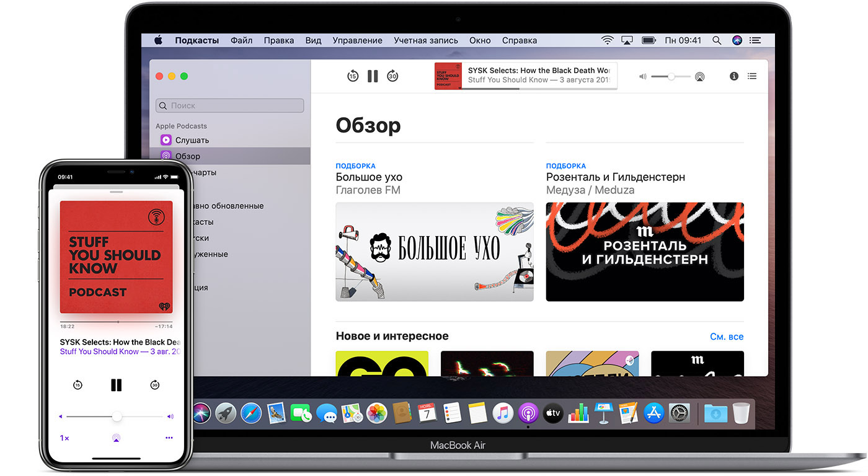
Task: Click the large podcast artwork on iPhone
Action: (116, 257)
